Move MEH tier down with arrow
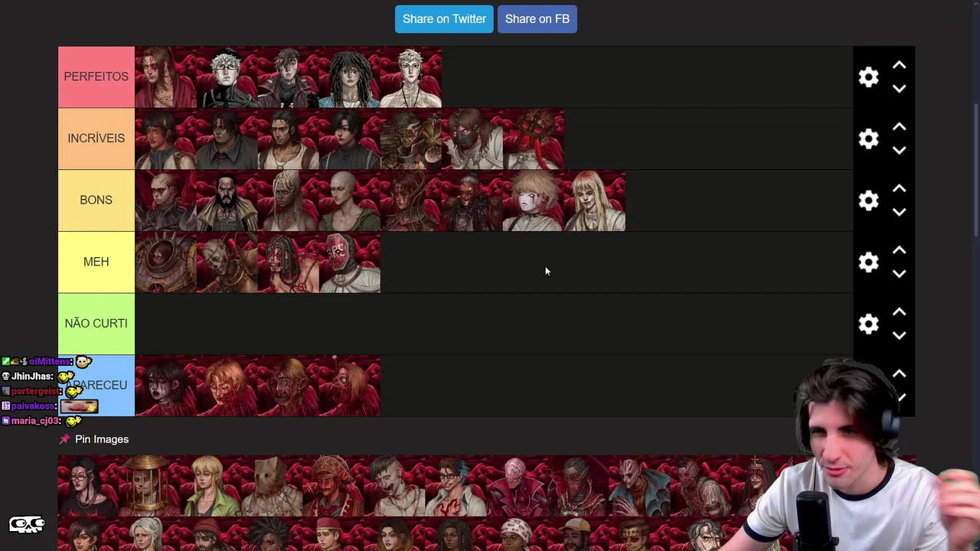This screenshot has height=551, width=980. [900, 274]
